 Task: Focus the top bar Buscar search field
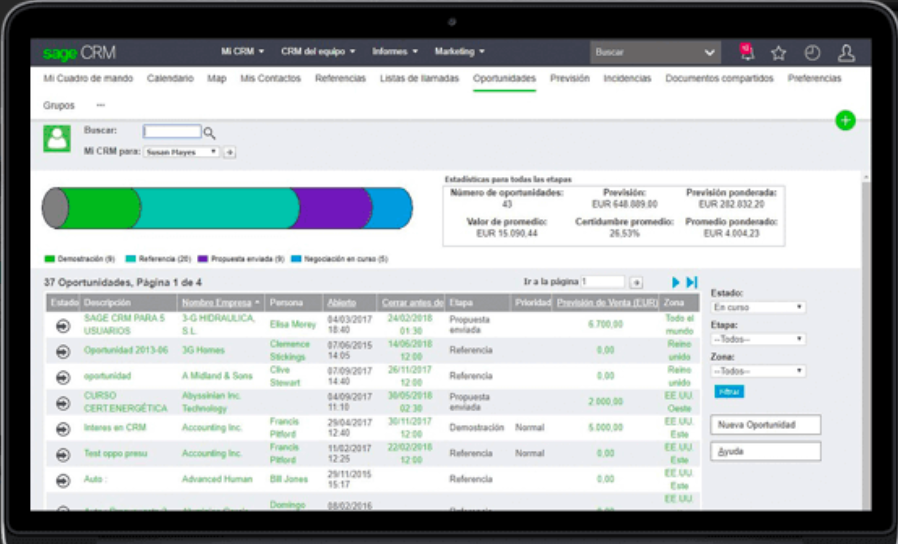point(647,53)
